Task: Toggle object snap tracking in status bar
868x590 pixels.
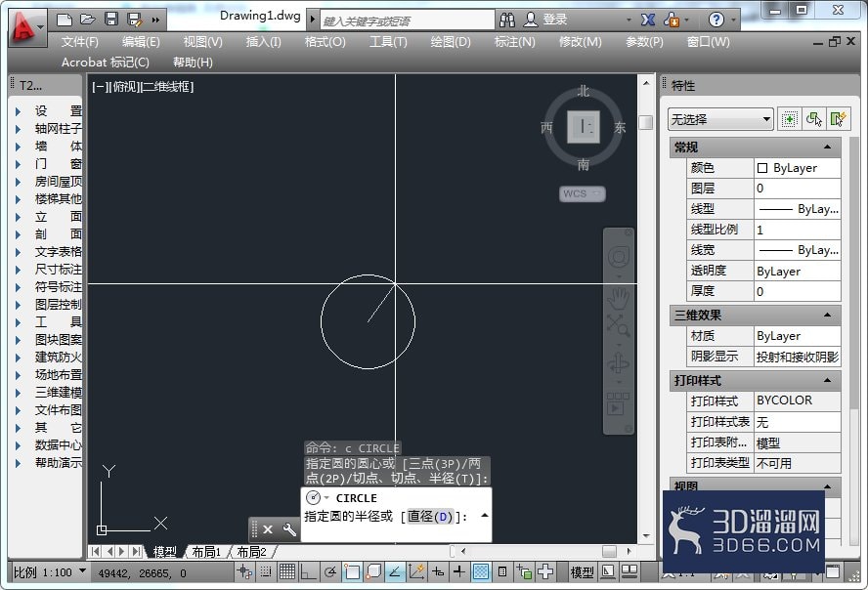Action: click(395, 571)
